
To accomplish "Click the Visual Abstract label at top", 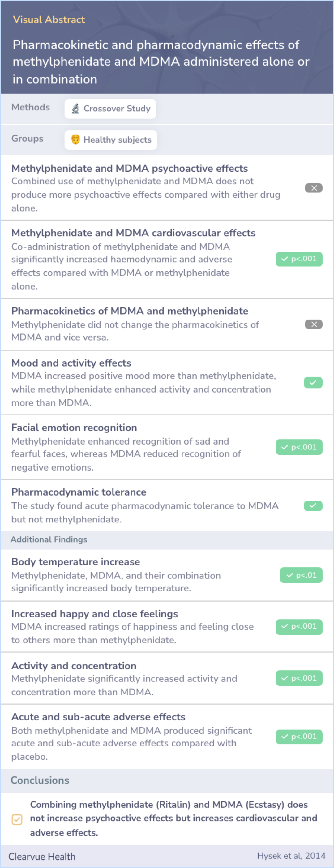I will click(49, 19).
